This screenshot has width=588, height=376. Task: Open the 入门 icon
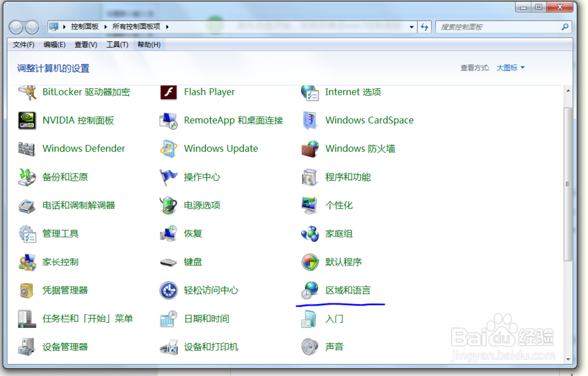pos(309,319)
